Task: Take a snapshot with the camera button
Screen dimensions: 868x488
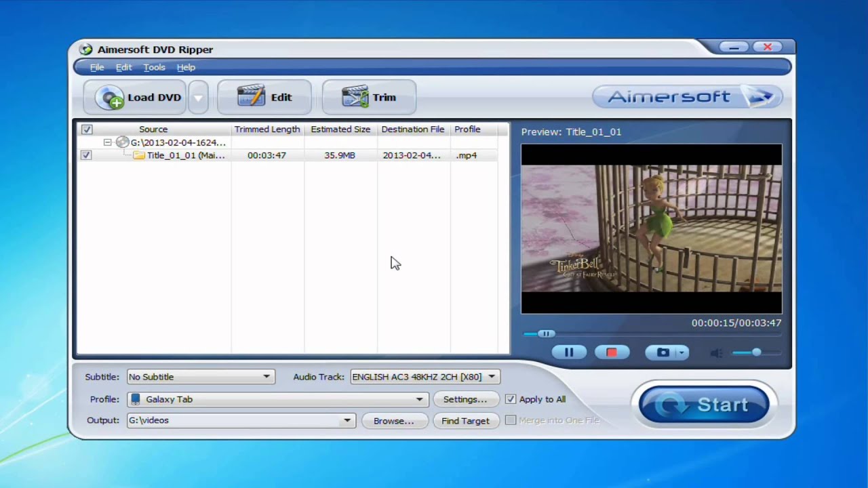Action: [663, 352]
